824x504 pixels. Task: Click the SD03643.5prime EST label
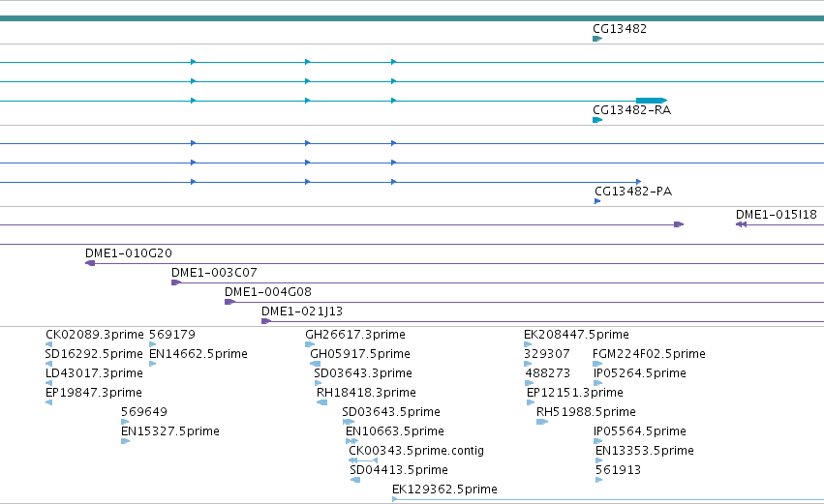coord(391,412)
